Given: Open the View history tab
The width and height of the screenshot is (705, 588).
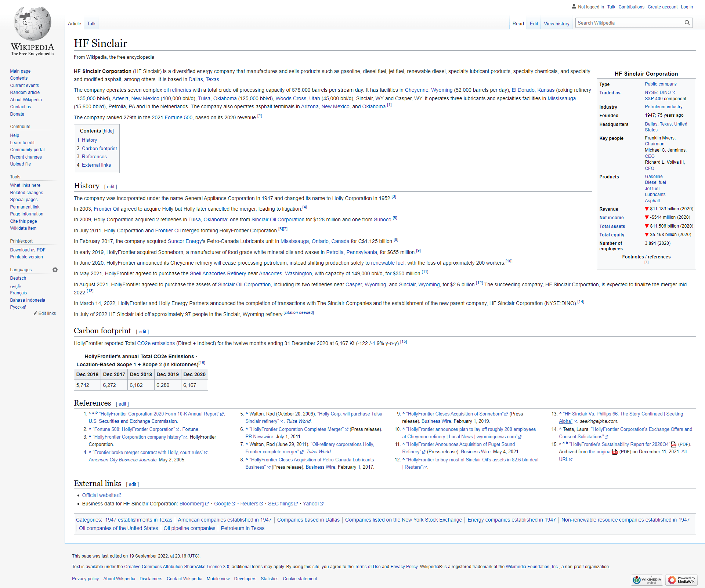Looking at the screenshot, I should pyautogui.click(x=556, y=23).
